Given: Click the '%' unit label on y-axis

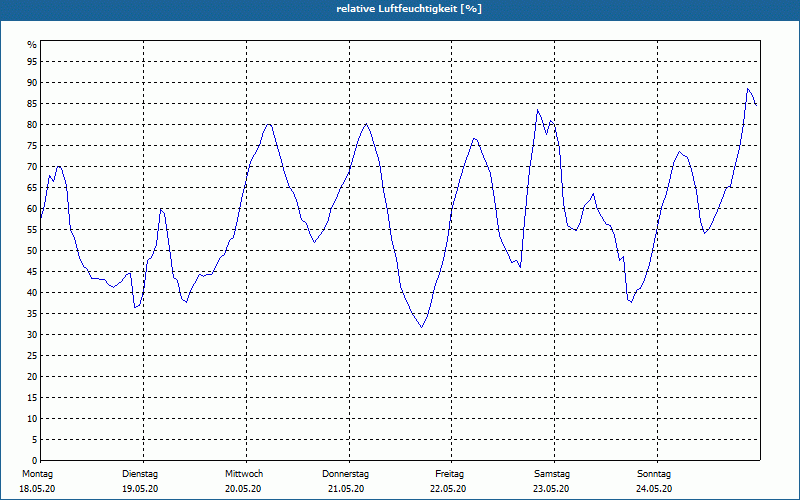Looking at the screenshot, I should 32,45.
